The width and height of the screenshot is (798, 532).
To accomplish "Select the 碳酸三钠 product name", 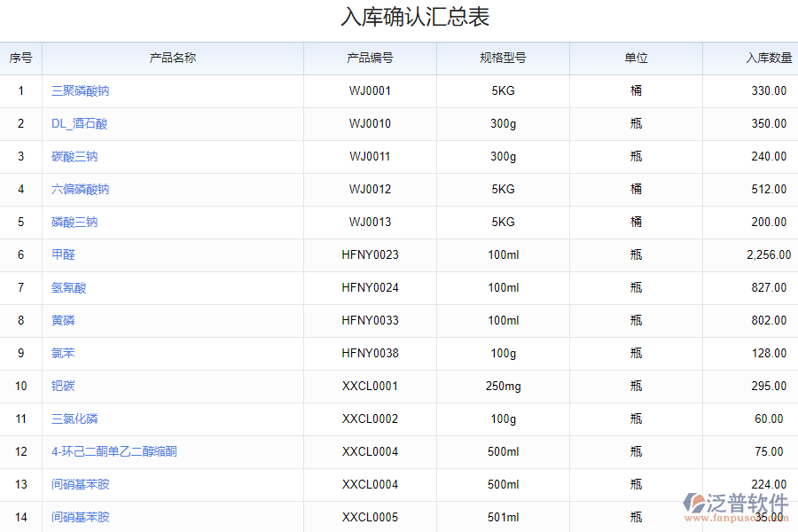I will click(x=74, y=157).
